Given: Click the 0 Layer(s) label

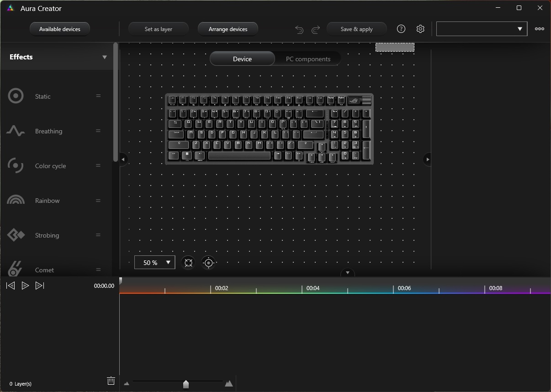Looking at the screenshot, I should point(21,384).
